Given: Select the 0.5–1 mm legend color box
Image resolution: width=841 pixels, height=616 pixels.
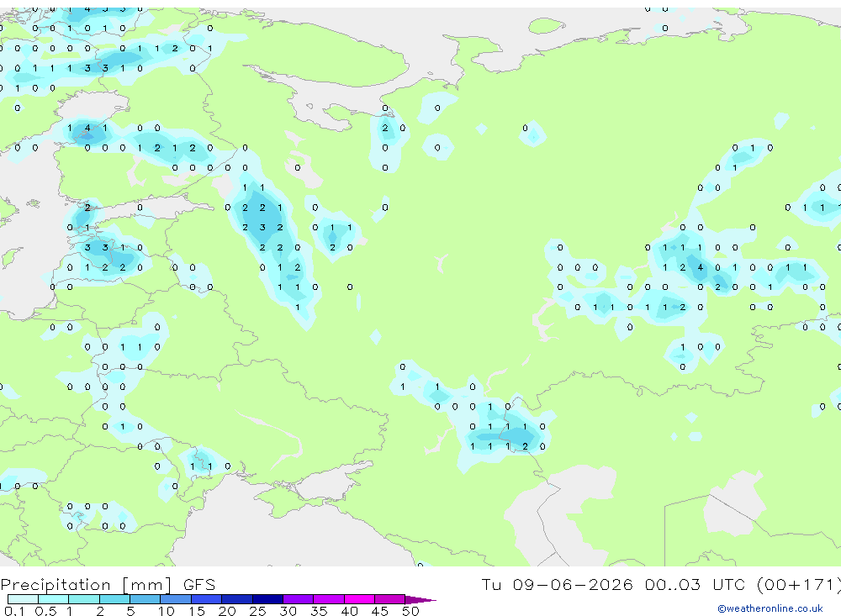Looking at the screenshot, I should (x=54, y=599).
